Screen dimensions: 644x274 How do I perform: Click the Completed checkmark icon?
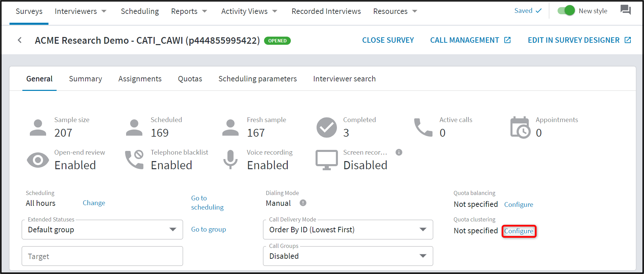tap(327, 128)
